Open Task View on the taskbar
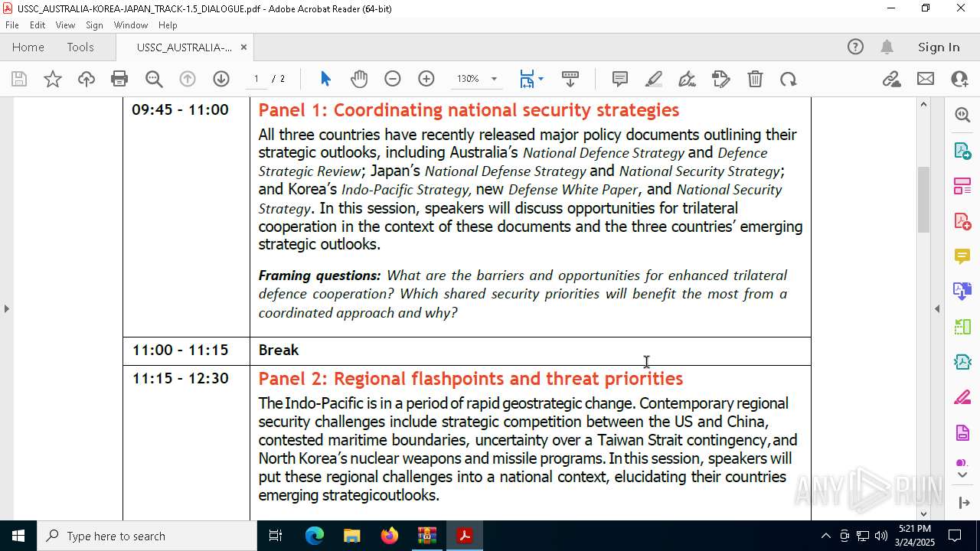 (x=276, y=536)
